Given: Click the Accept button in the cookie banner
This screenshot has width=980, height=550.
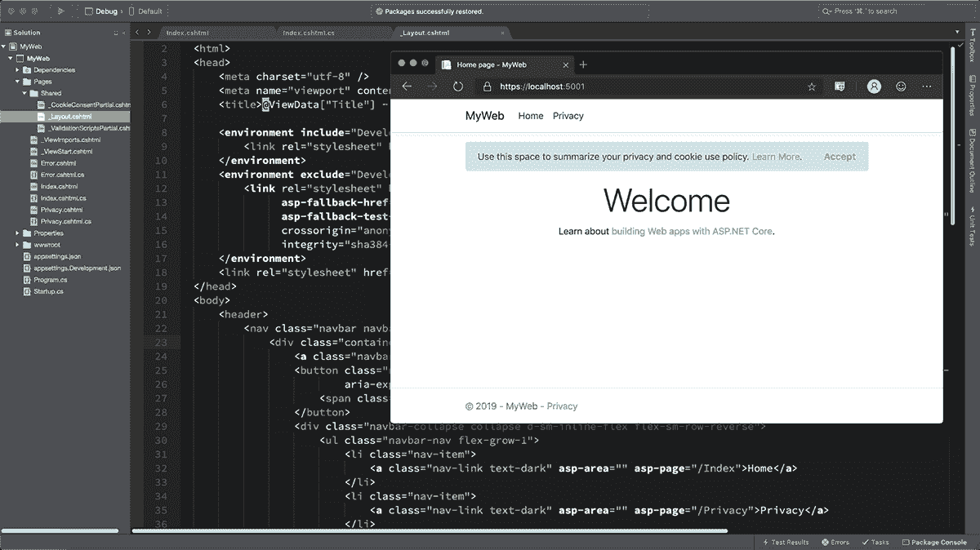Looking at the screenshot, I should pyautogui.click(x=840, y=156).
